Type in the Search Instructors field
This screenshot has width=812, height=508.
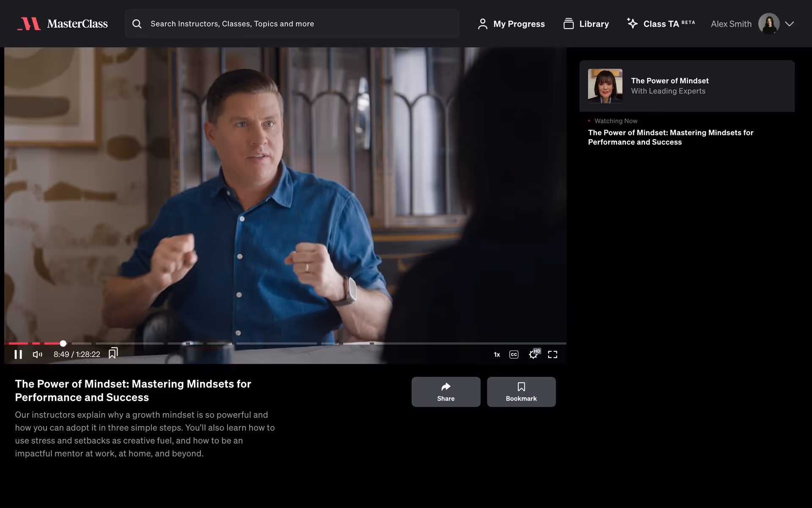click(x=296, y=24)
